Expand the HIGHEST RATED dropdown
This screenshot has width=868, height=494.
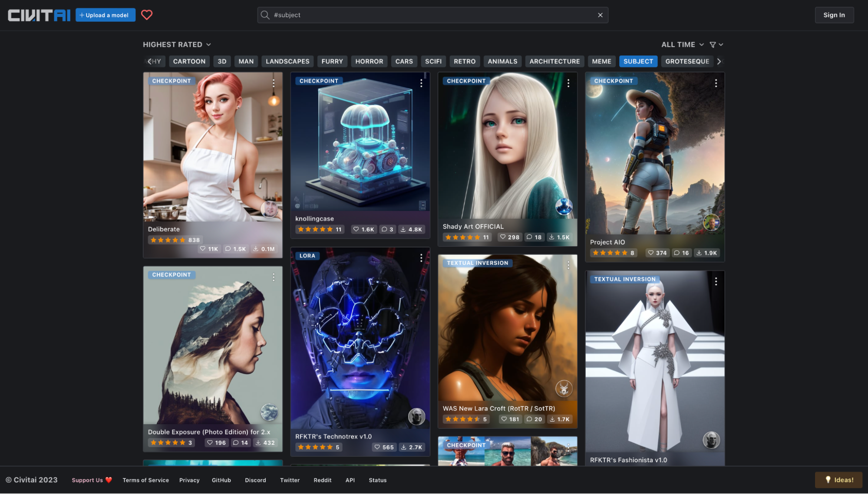pyautogui.click(x=176, y=45)
